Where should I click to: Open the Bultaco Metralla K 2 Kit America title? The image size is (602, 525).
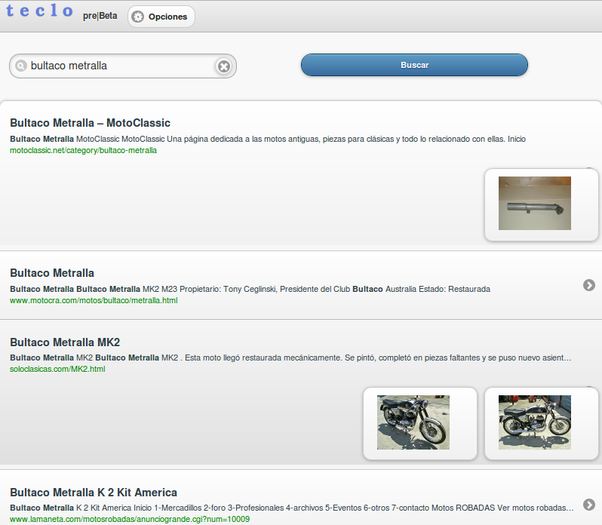coord(94,492)
